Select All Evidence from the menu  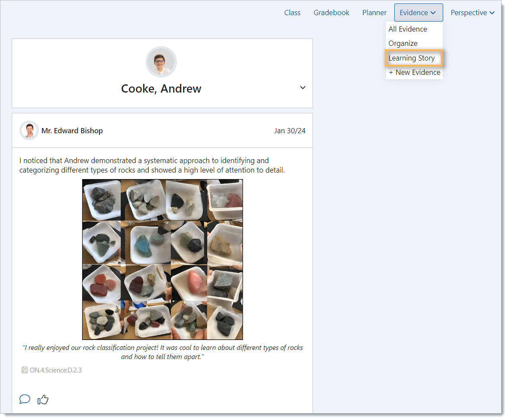point(408,29)
